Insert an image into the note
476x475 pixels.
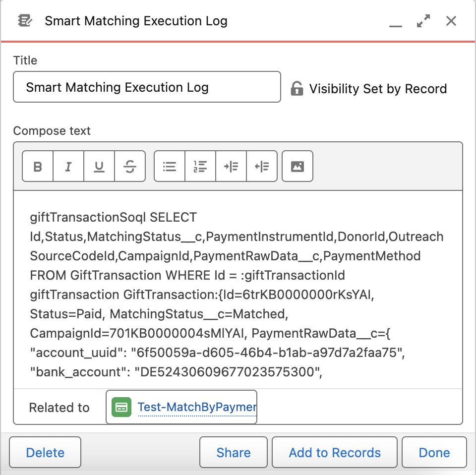[297, 167]
